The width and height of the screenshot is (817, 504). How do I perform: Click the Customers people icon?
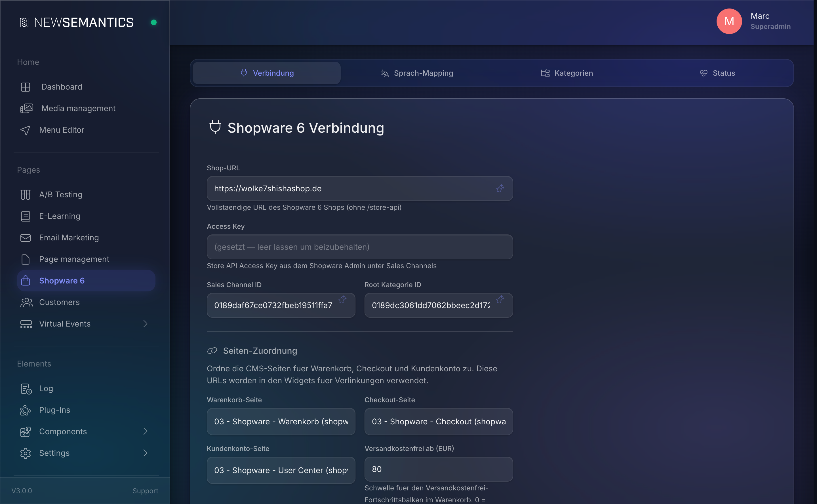coord(26,302)
